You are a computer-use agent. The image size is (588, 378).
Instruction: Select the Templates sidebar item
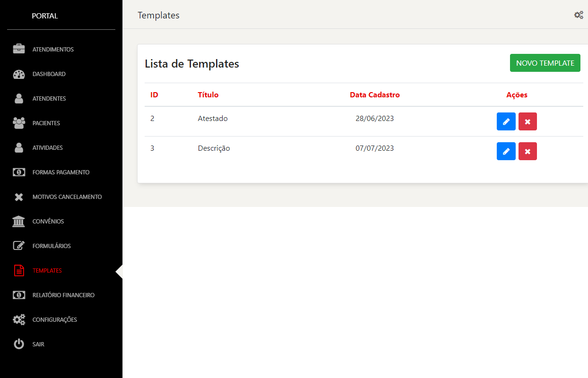(47, 271)
